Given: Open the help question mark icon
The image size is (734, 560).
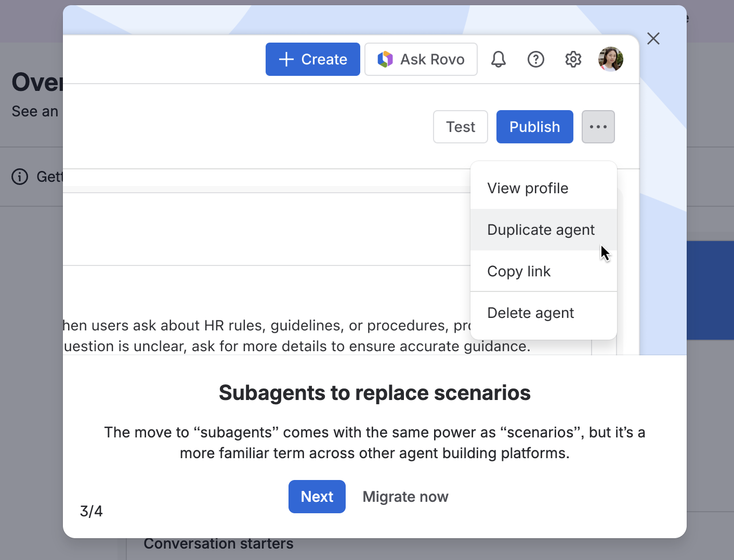Looking at the screenshot, I should (536, 59).
